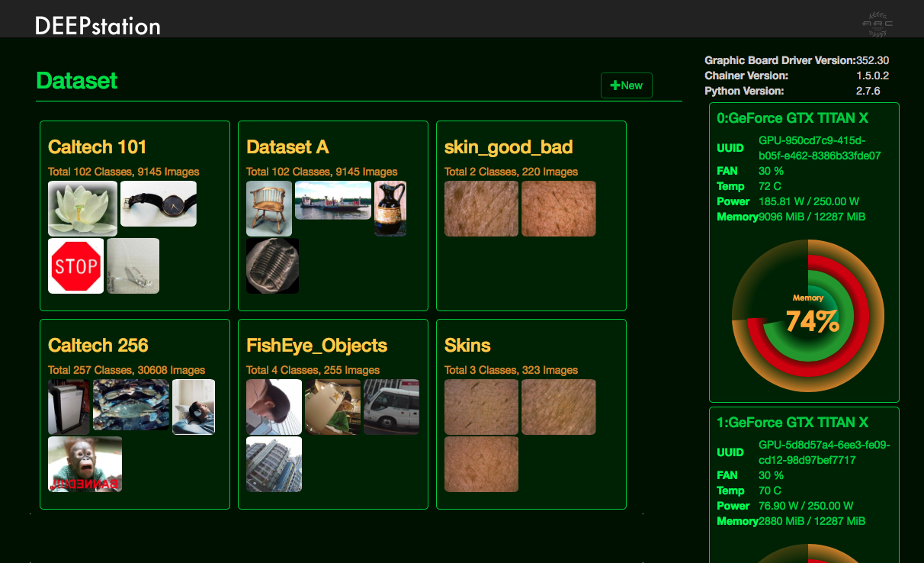Screen dimensions: 924x563
Task: Click the crab thumbnail in Caltech 256
Action: [x=131, y=405]
